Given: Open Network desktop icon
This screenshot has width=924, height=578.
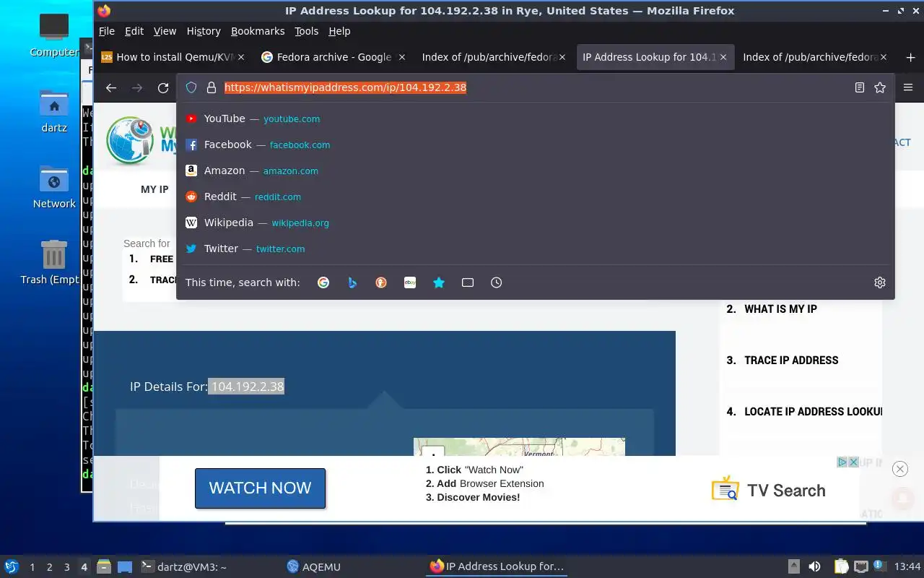Looking at the screenshot, I should [54, 187].
